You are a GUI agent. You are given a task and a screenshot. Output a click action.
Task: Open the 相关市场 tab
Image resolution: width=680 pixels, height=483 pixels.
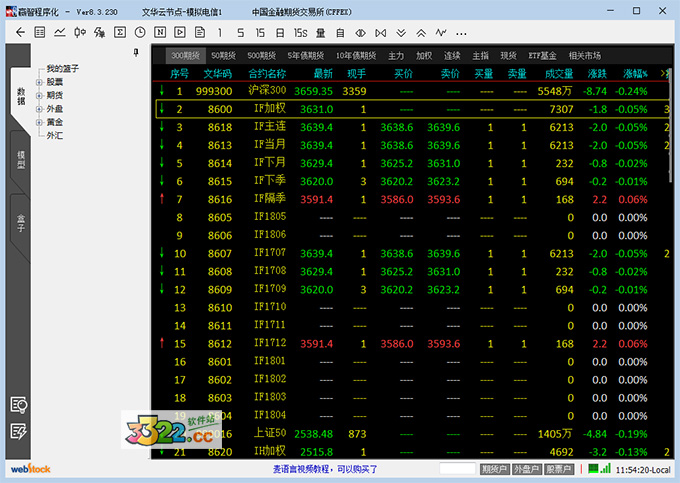[585, 55]
